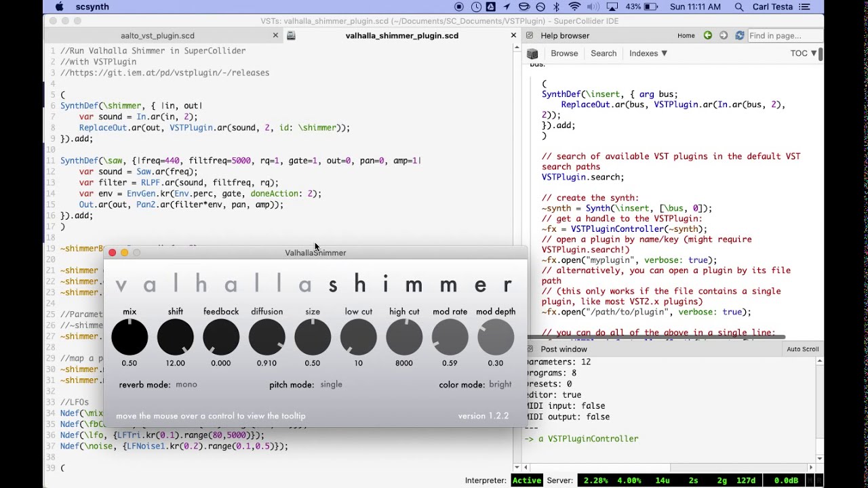
Task: Switch to aalto_vst_plugin.scd tab
Action: click(x=157, y=35)
